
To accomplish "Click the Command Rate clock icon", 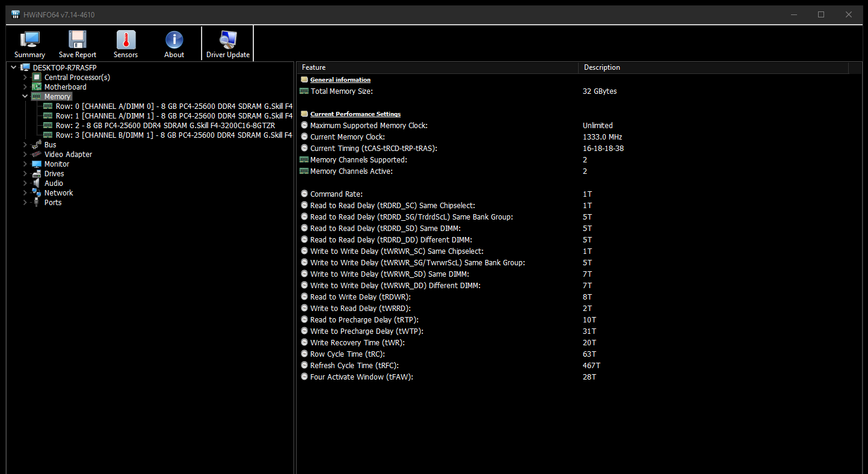I will (304, 194).
